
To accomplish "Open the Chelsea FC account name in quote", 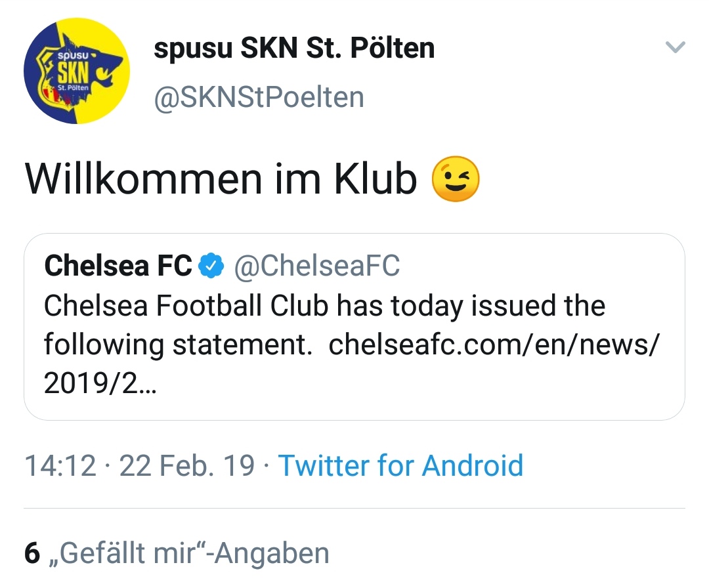I will [x=118, y=265].
